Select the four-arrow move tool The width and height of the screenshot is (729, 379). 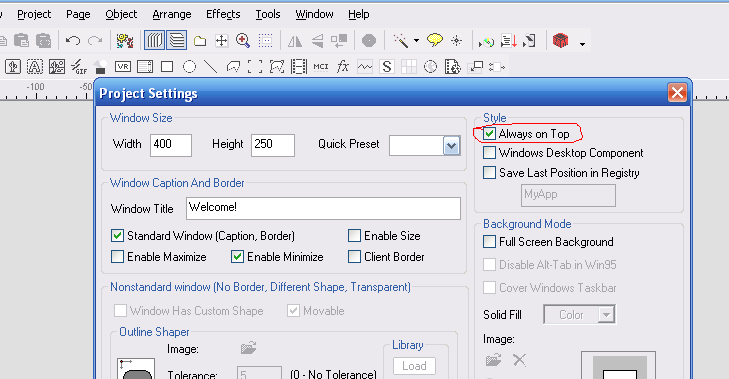[x=222, y=41]
